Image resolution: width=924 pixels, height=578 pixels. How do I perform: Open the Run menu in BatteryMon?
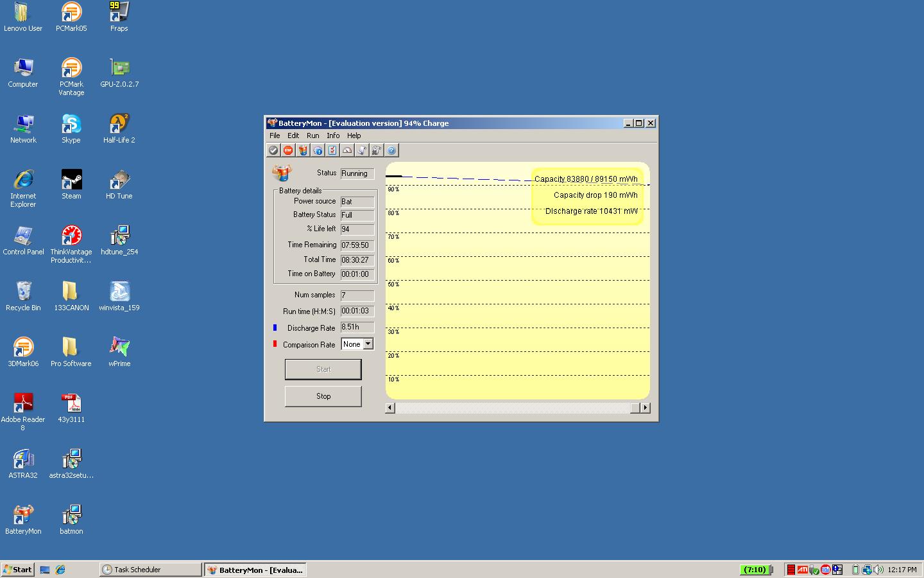click(x=312, y=136)
